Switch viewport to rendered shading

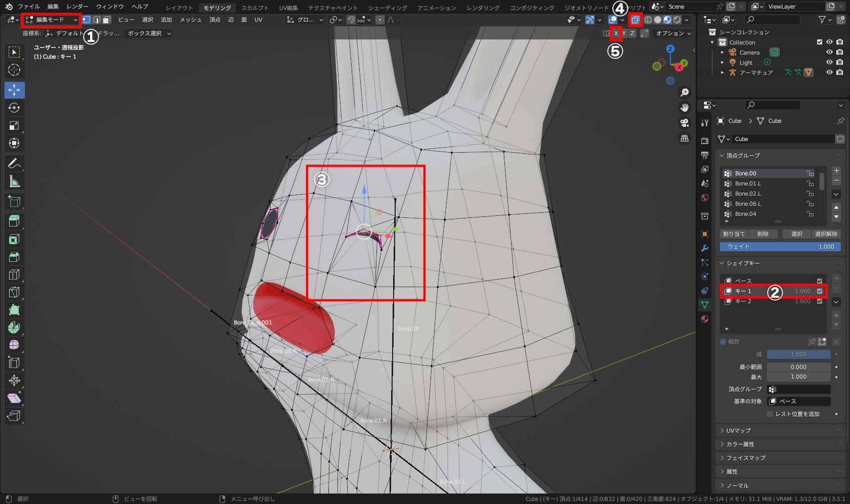click(x=677, y=20)
